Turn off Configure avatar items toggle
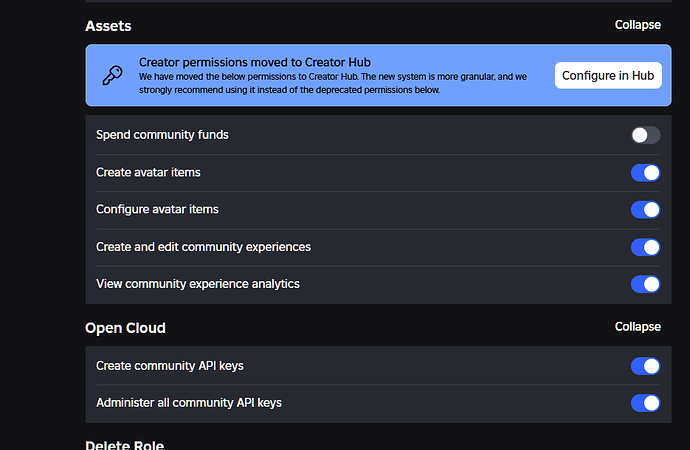This screenshot has width=690, height=450. (x=646, y=210)
